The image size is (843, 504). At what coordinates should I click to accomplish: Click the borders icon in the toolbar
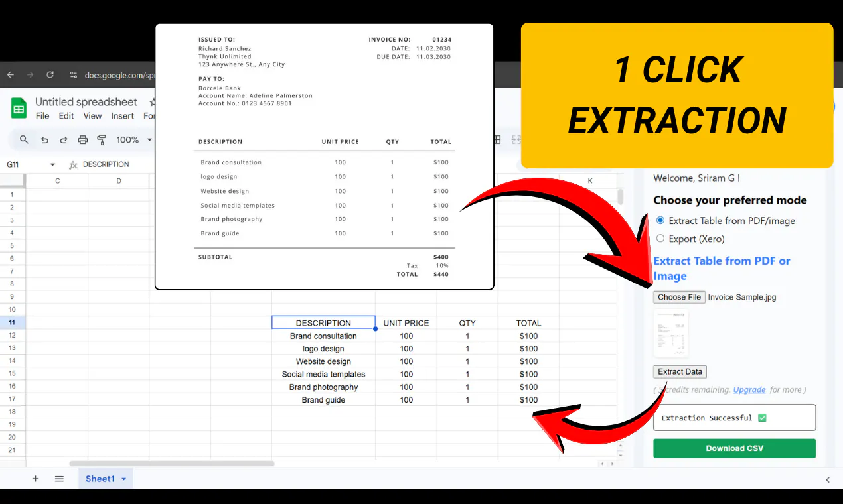click(x=497, y=139)
